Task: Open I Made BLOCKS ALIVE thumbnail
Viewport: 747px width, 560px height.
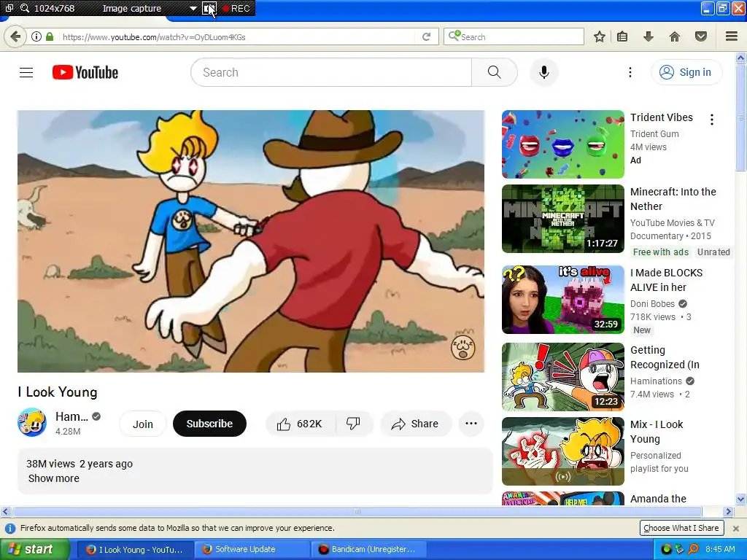Action: (563, 300)
